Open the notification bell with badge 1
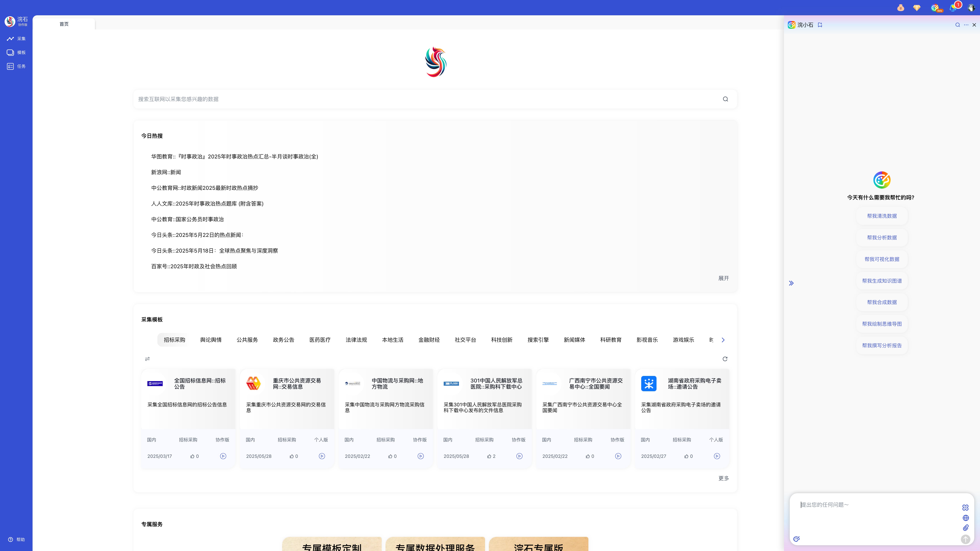Image resolution: width=980 pixels, height=551 pixels. pyautogui.click(x=953, y=8)
